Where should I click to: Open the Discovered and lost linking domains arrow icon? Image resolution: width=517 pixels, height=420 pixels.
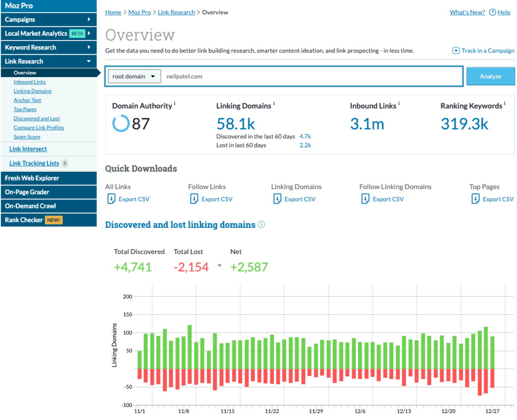coord(261,225)
